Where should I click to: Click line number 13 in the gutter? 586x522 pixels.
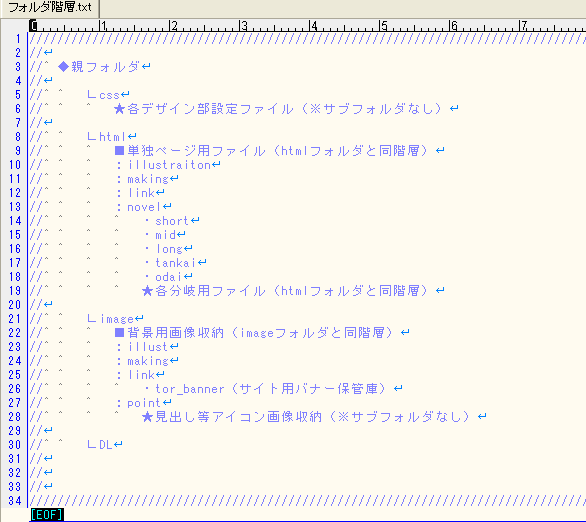tap(15, 207)
